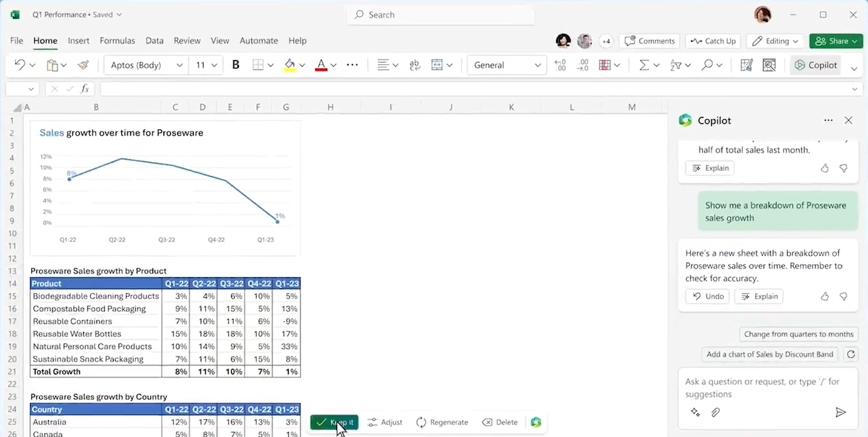
Task: Open the General number format dropdown
Action: (506, 65)
